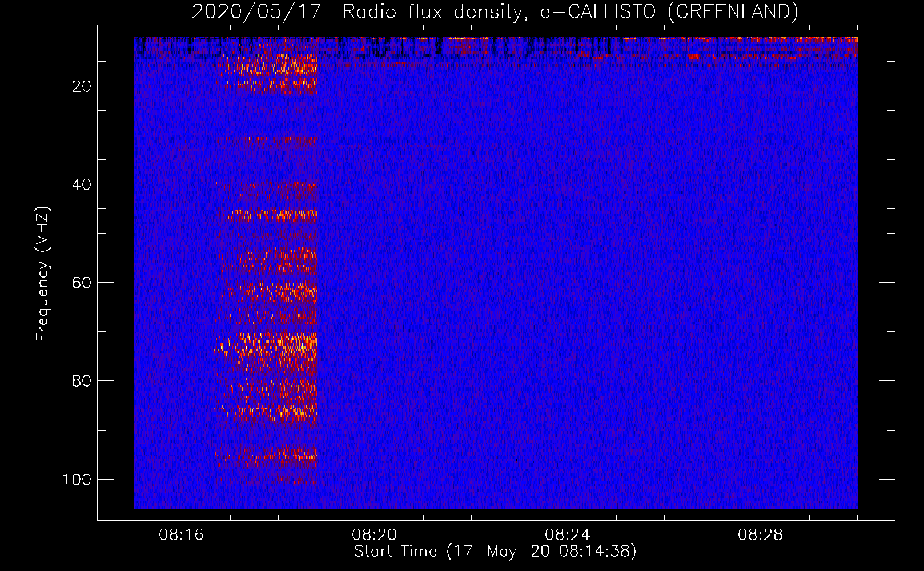The height and width of the screenshot is (571, 924).
Task: Click the 'Start Time (17-May-20 08:14:38)' label
Action: (495, 552)
